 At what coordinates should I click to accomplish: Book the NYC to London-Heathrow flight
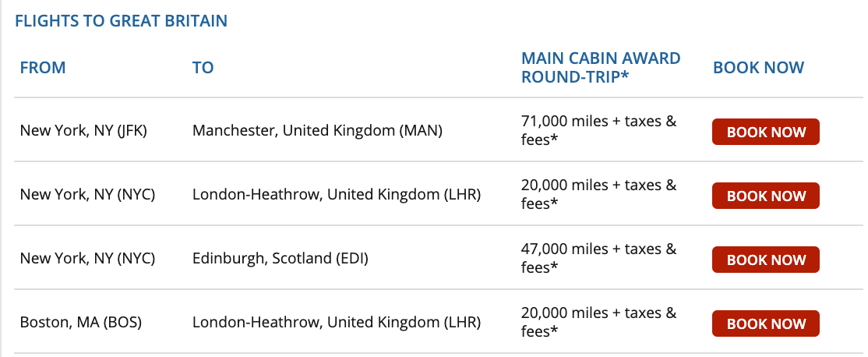pyautogui.click(x=766, y=196)
